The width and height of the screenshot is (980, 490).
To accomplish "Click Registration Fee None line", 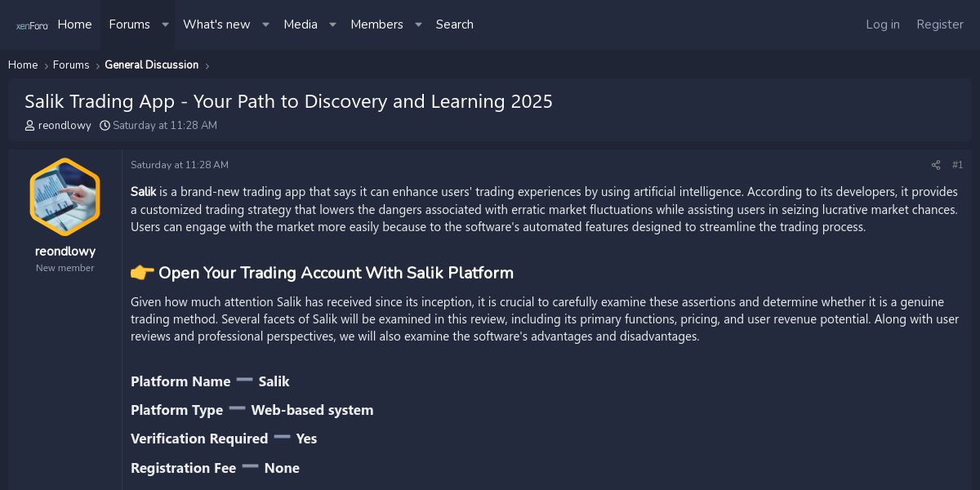I will click(x=215, y=468).
